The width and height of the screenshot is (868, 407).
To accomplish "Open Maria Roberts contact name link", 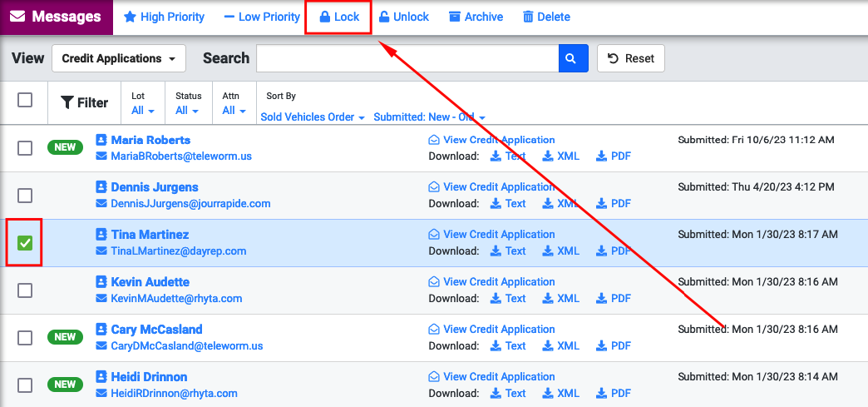I will [150, 140].
